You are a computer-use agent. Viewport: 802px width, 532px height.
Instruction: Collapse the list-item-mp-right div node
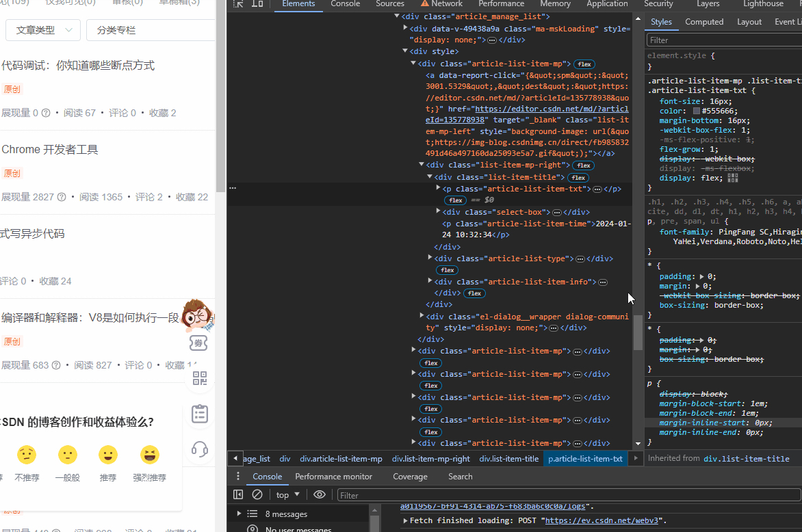[x=422, y=165]
